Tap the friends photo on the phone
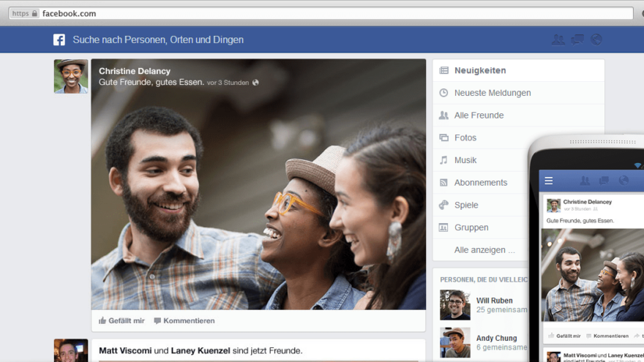 [593, 275]
